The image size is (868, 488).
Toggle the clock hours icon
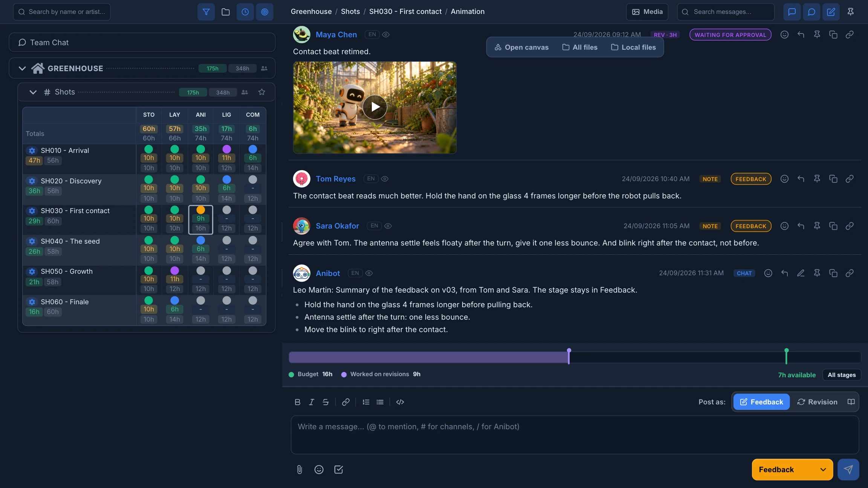click(x=245, y=12)
